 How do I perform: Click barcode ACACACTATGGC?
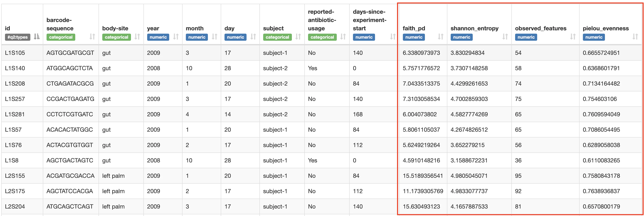[x=69, y=130]
